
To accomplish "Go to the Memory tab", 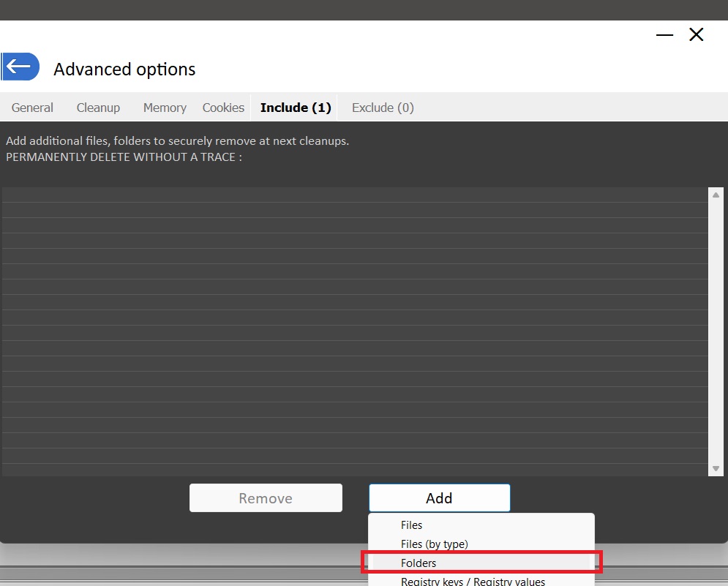I will (x=165, y=108).
